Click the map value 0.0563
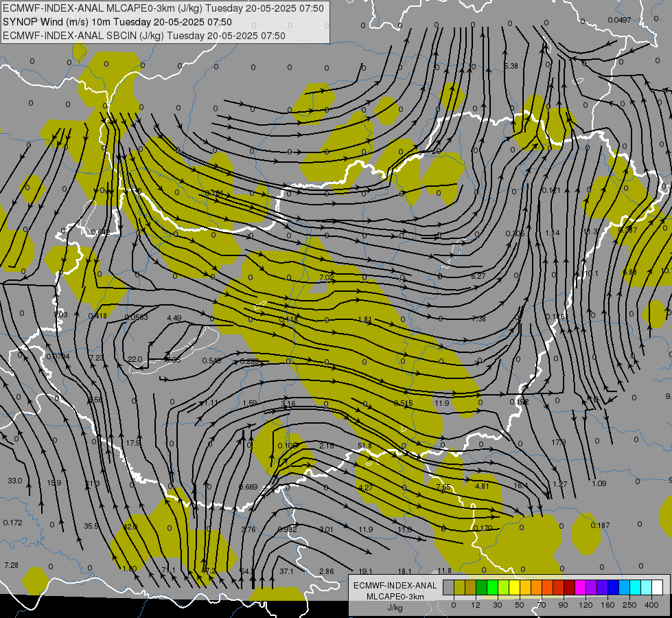 [137, 317]
